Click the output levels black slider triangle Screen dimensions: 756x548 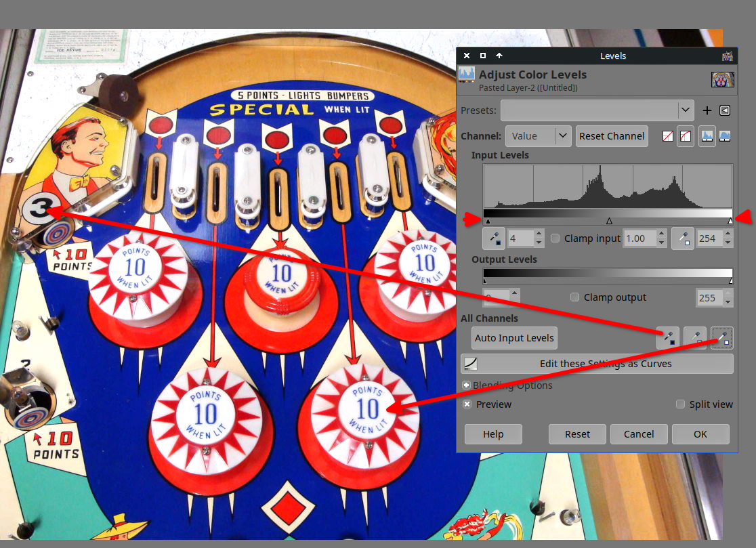485,280
